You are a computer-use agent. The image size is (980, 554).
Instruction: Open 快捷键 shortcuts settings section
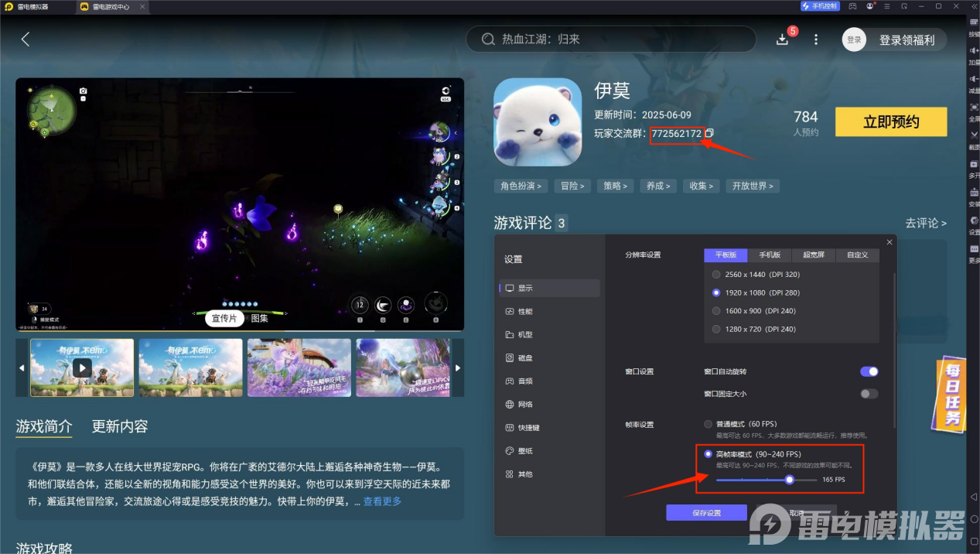(551, 427)
